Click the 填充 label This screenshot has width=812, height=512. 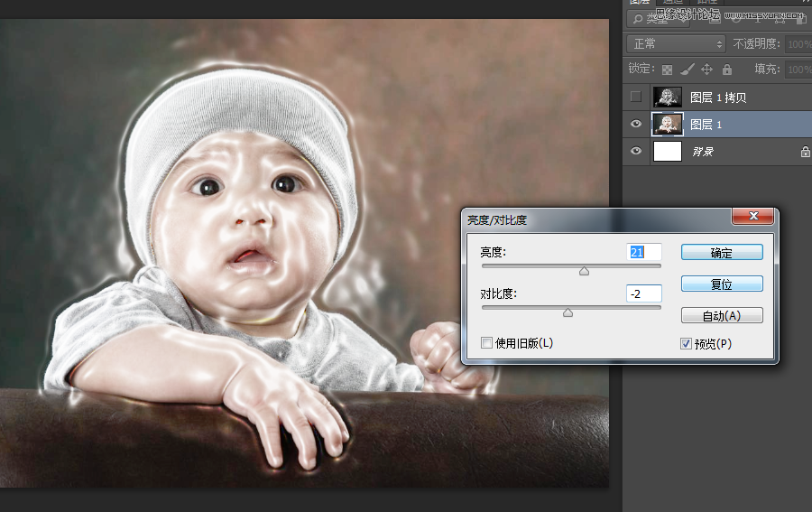pos(767,69)
